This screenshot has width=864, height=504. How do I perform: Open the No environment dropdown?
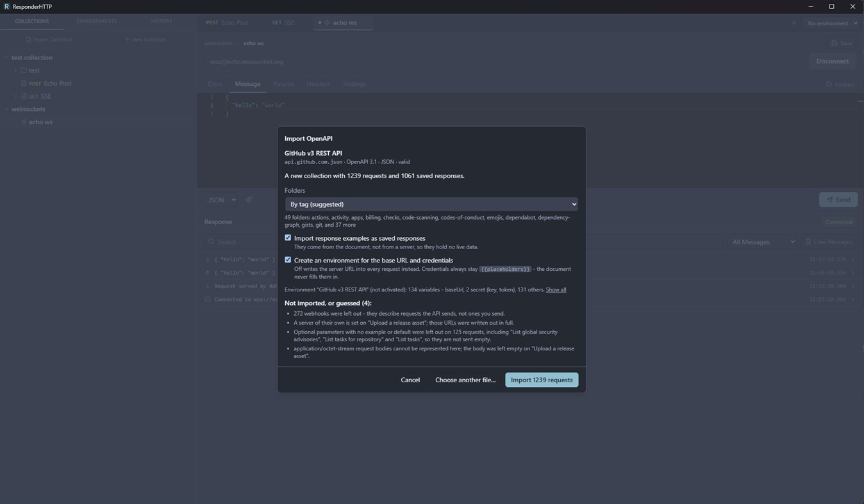point(832,23)
